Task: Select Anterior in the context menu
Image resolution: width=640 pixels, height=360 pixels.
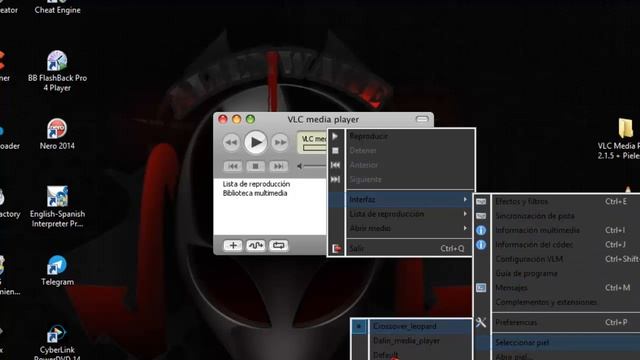Action: [410, 165]
